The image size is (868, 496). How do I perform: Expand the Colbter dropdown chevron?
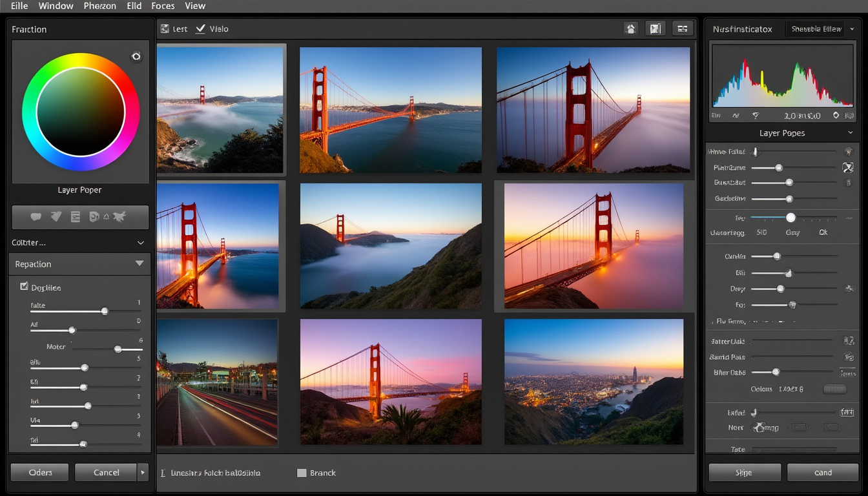[141, 243]
